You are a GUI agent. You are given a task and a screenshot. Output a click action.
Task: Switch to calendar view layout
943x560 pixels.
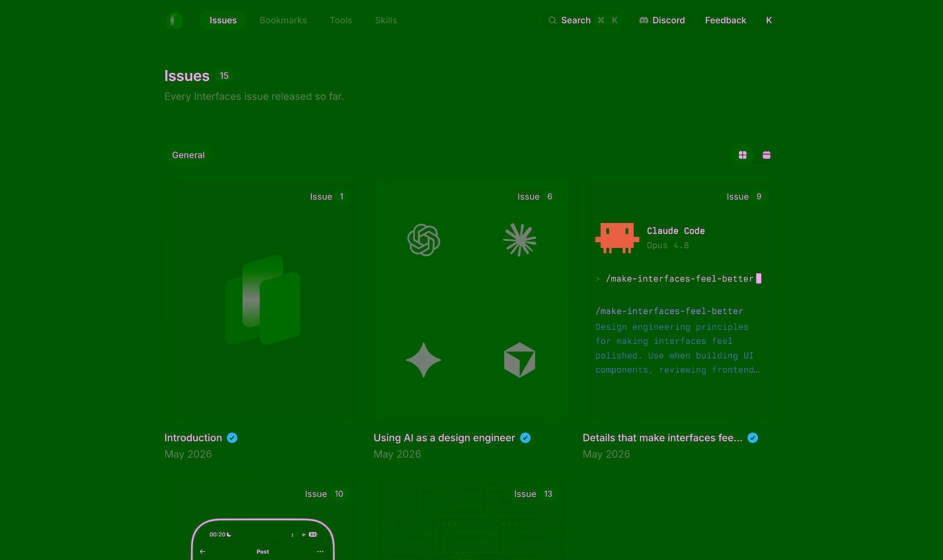pyautogui.click(x=766, y=155)
